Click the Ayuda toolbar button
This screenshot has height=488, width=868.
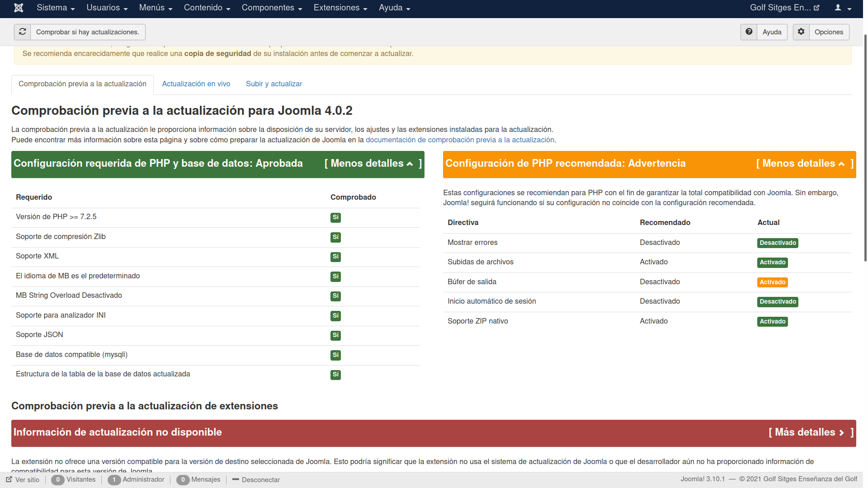tap(764, 32)
